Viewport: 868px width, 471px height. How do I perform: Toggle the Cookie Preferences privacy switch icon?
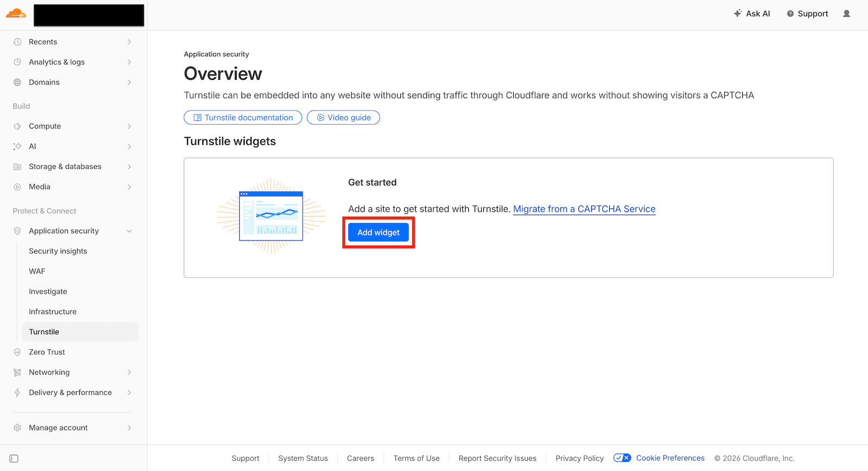pos(622,458)
